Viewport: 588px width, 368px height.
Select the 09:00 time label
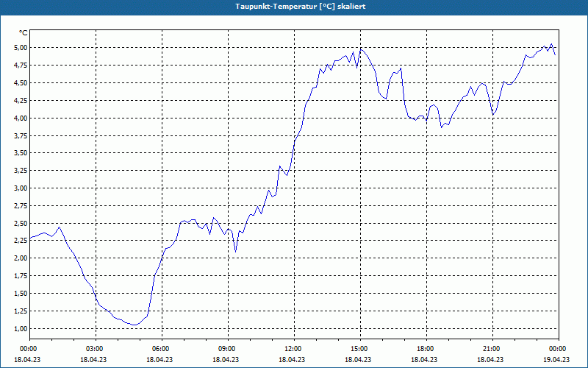click(228, 349)
